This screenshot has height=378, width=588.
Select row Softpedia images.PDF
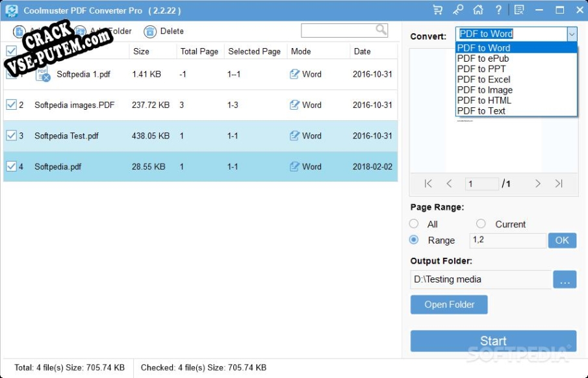[200, 105]
